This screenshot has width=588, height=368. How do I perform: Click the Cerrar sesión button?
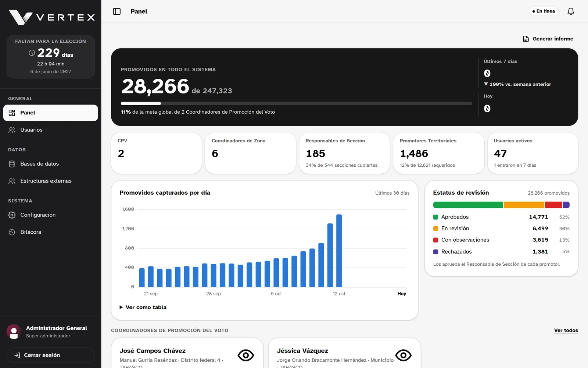pos(51,355)
